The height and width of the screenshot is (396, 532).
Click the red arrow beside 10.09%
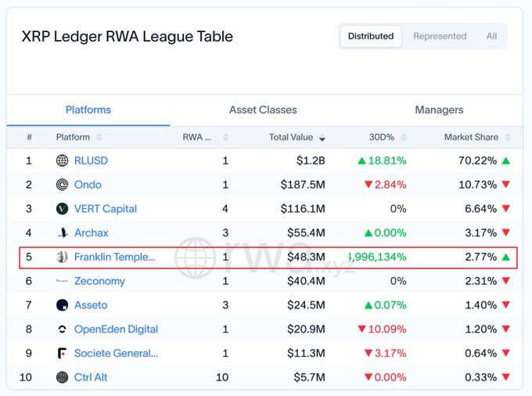coord(361,329)
